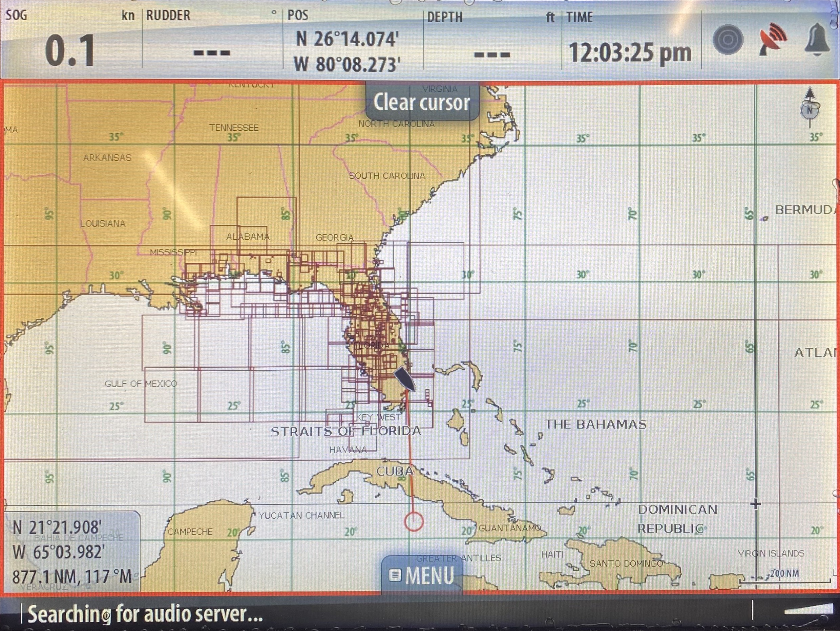
Task: Click the GULF OF MEXICO label
Action: (x=141, y=384)
